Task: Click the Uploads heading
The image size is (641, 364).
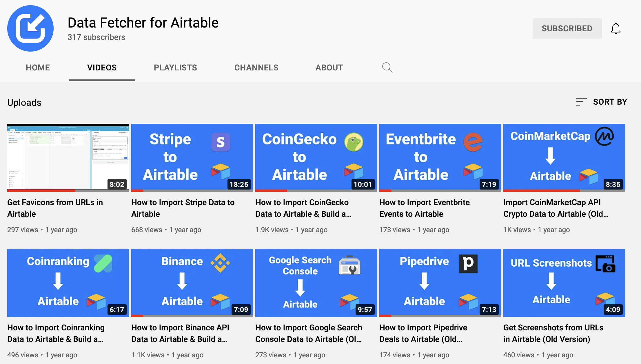Action: pyautogui.click(x=24, y=102)
